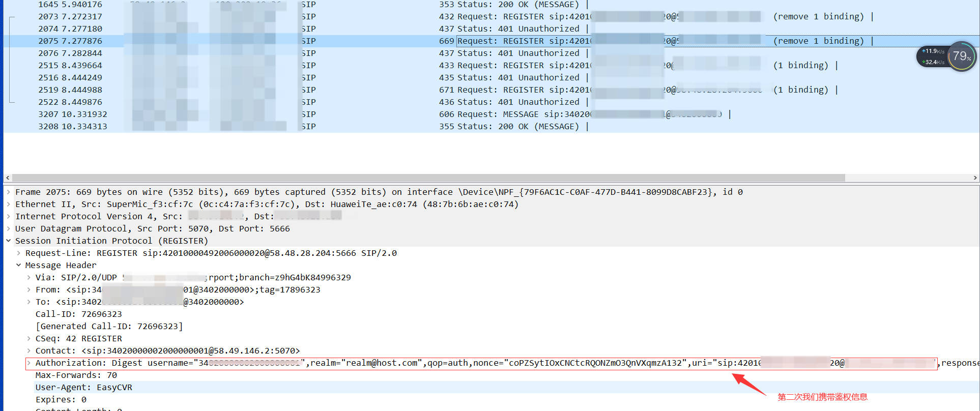The image size is (980, 411).
Task: Click the horizontal scrollbar thumb of packet list
Action: click(428, 178)
